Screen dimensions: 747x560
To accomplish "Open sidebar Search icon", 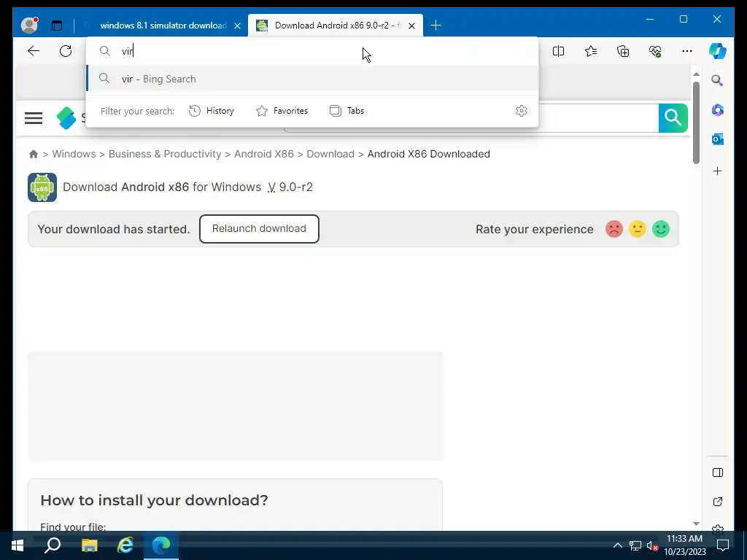I will pos(718,80).
